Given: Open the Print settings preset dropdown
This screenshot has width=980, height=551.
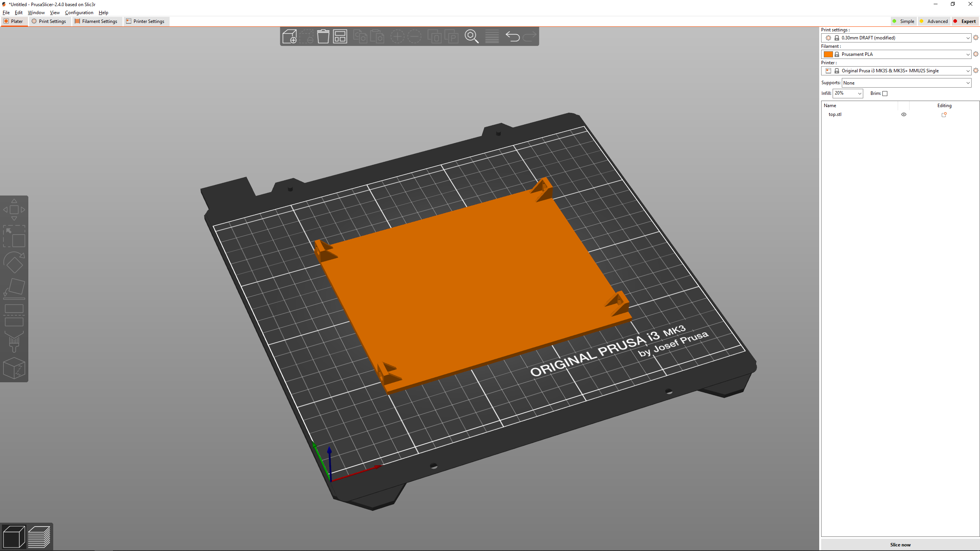Looking at the screenshot, I should tap(967, 38).
